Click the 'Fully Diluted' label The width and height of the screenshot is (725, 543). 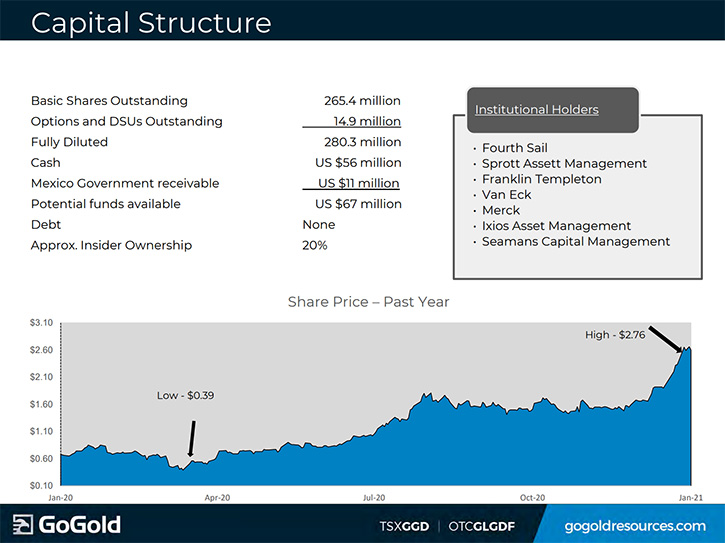[x=69, y=142]
